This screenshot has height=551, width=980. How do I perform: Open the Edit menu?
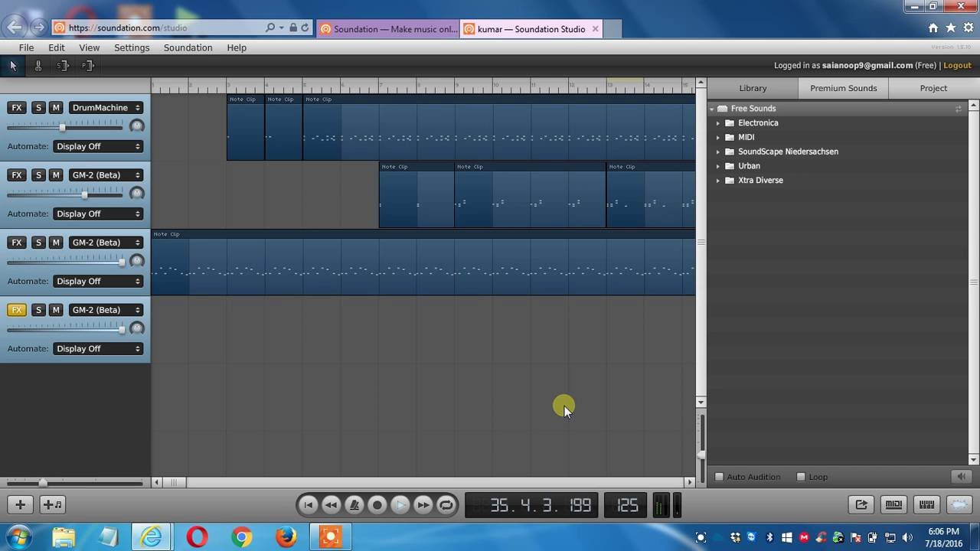point(57,47)
